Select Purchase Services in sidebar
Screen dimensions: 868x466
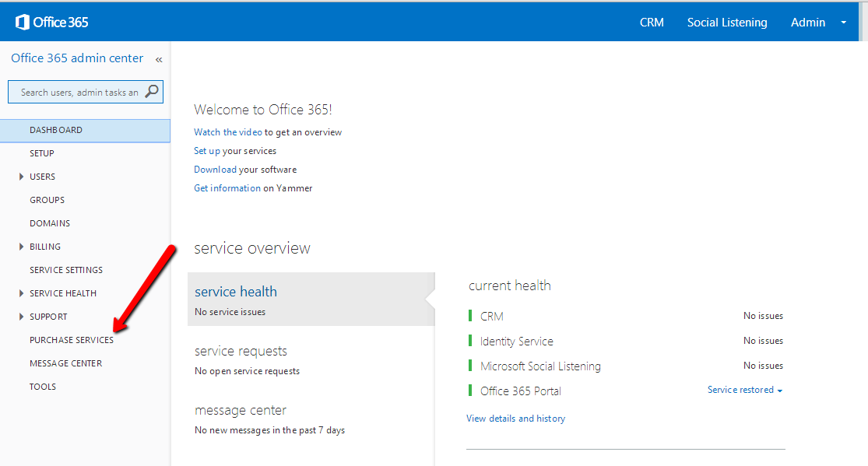(72, 340)
